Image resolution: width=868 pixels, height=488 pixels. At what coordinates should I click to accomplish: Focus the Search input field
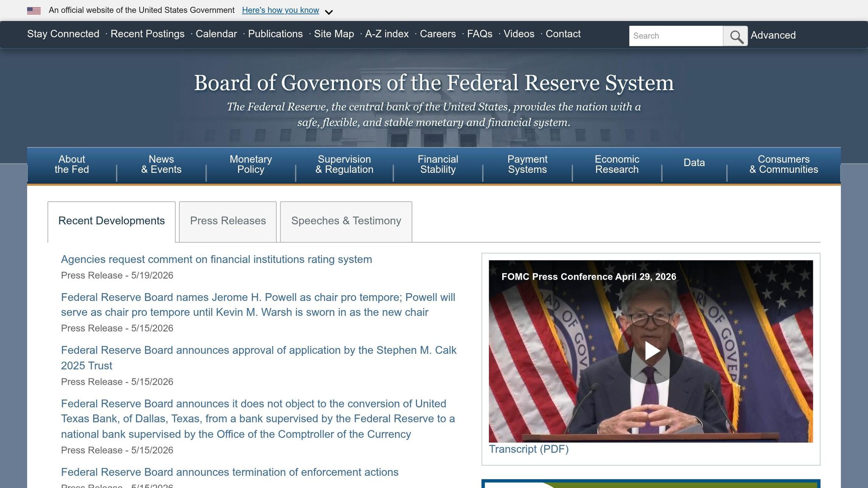676,36
